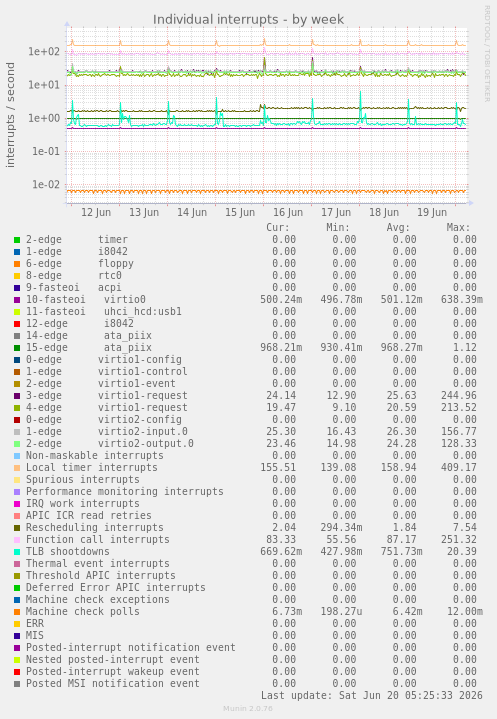Click the Machine check polls max '12.00m'

465,612
